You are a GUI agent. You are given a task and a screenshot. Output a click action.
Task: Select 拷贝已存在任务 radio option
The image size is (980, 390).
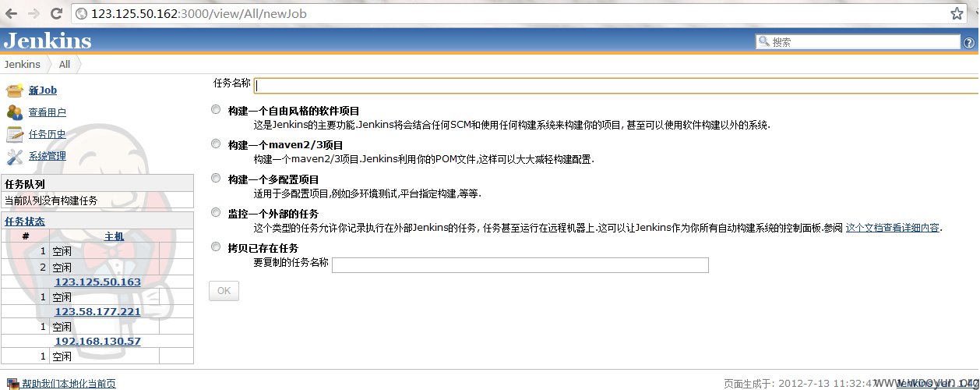coord(216,247)
